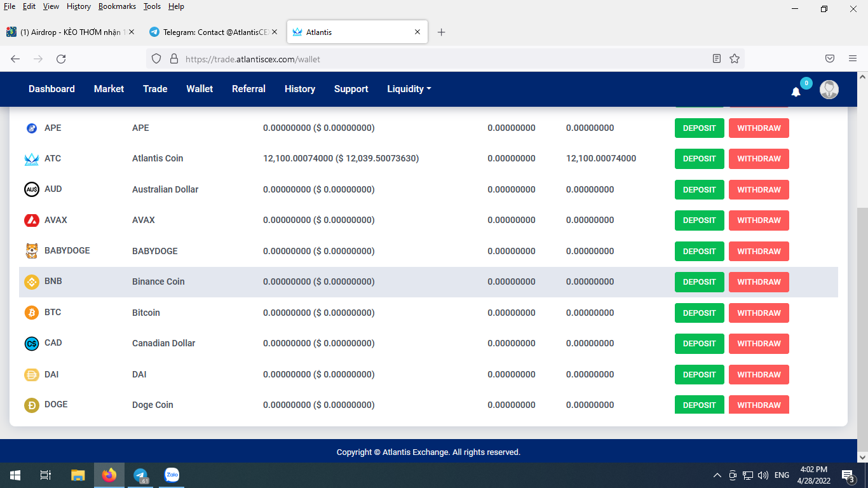Image resolution: width=868 pixels, height=488 pixels.
Task: Click the scrollbar down arrow
Action: (862, 457)
